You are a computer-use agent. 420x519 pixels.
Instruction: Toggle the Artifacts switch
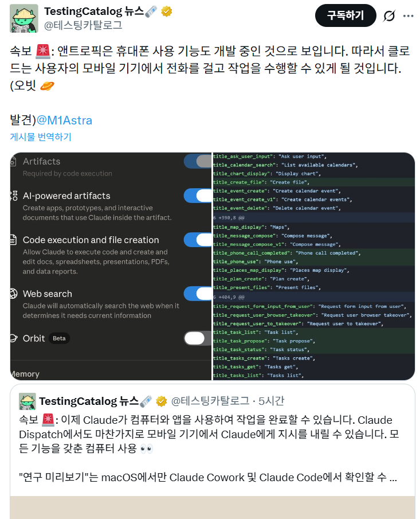(198, 161)
